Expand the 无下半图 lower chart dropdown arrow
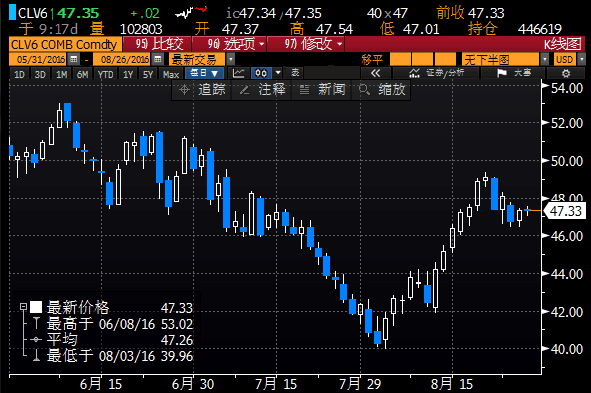 point(544,59)
